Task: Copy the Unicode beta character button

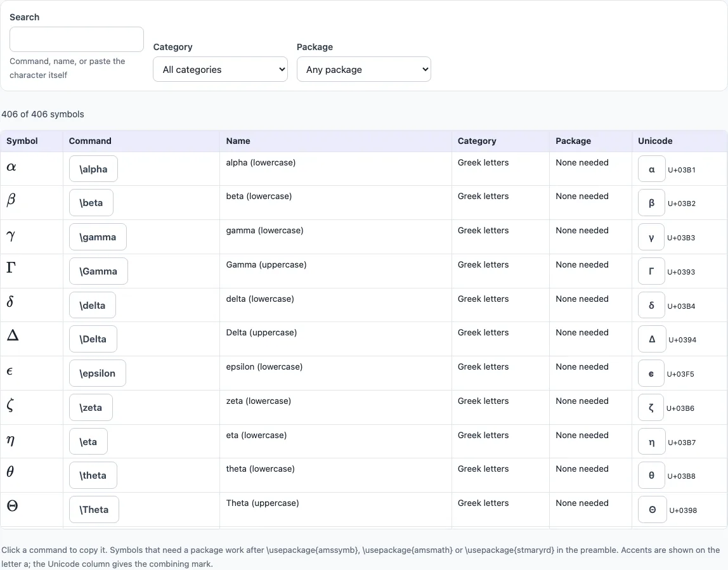Action: coord(651,203)
